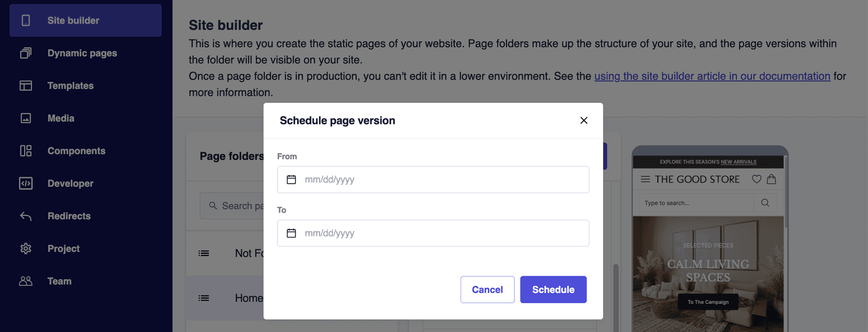Click the Project gear icon
Image resolution: width=868 pixels, height=332 pixels.
[26, 249]
